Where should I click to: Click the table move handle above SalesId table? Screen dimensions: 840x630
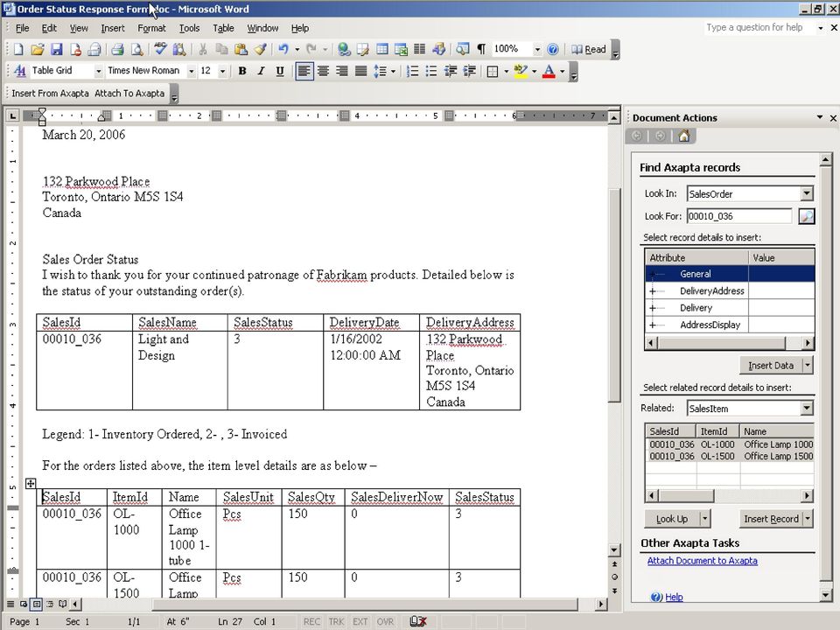point(31,483)
